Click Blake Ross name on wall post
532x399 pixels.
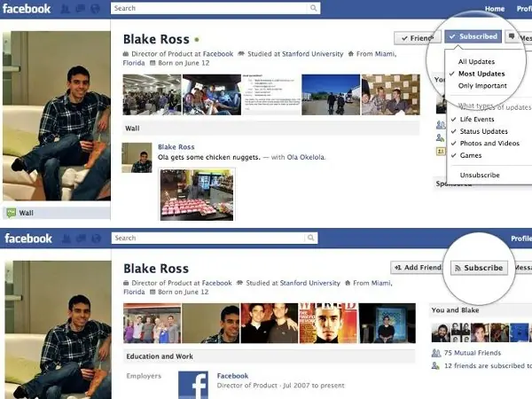176,147
